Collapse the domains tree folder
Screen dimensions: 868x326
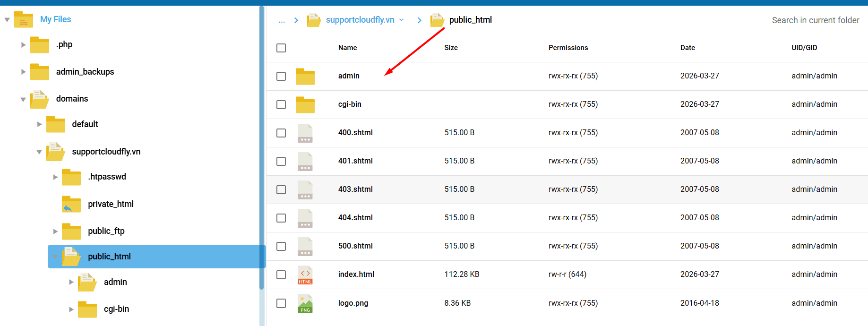click(23, 99)
